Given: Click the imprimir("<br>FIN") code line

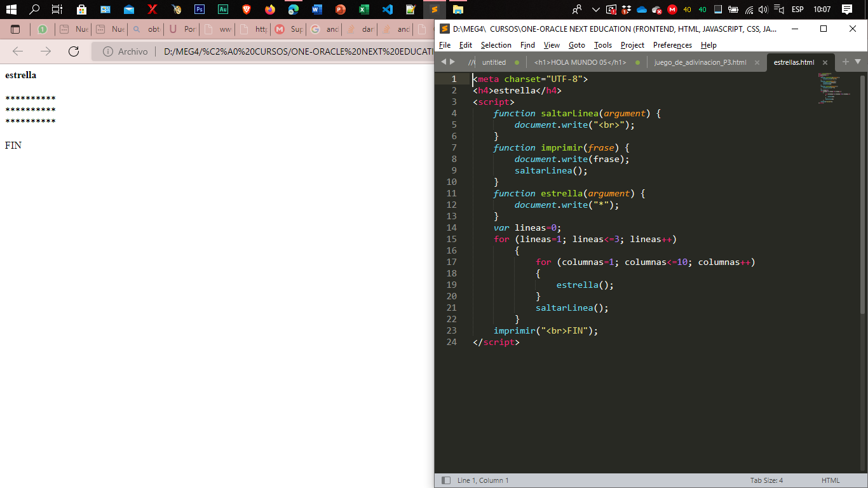Looking at the screenshot, I should coord(546,330).
